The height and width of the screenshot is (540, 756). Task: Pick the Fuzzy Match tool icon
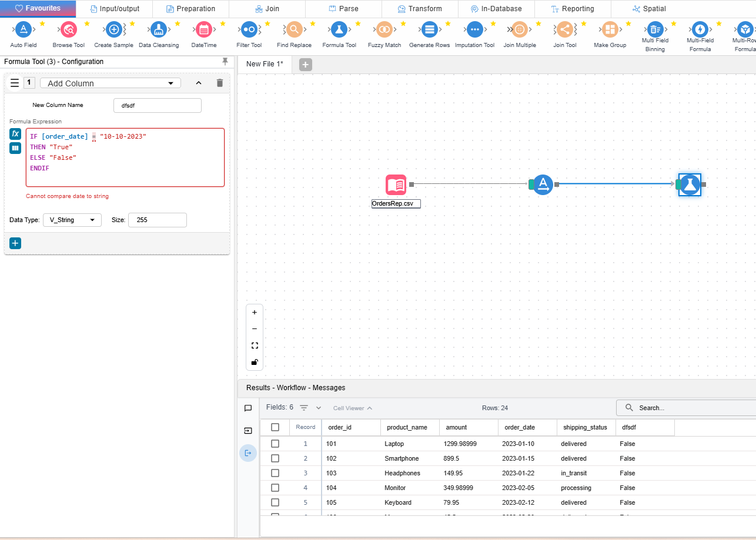(384, 29)
